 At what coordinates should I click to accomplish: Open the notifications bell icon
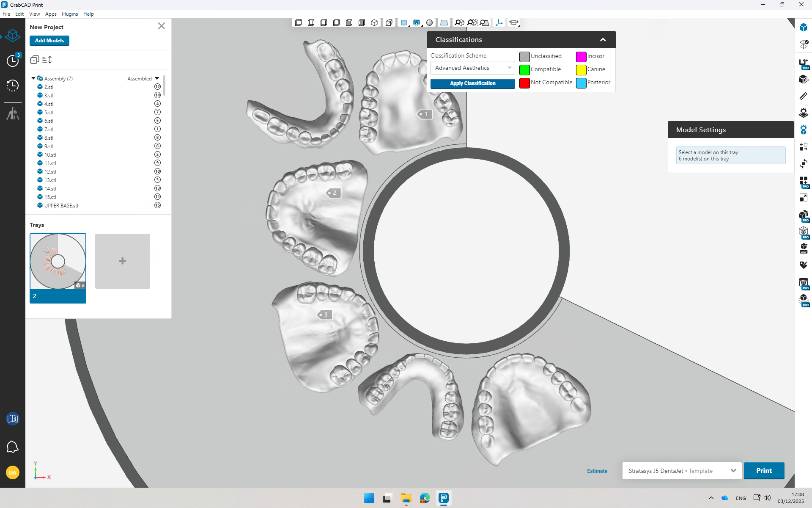pos(13,447)
